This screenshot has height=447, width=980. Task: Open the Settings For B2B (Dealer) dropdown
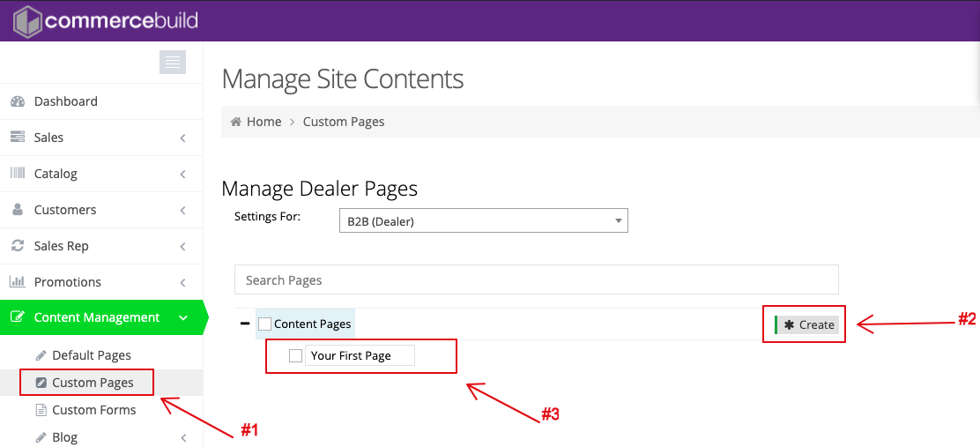coord(482,220)
